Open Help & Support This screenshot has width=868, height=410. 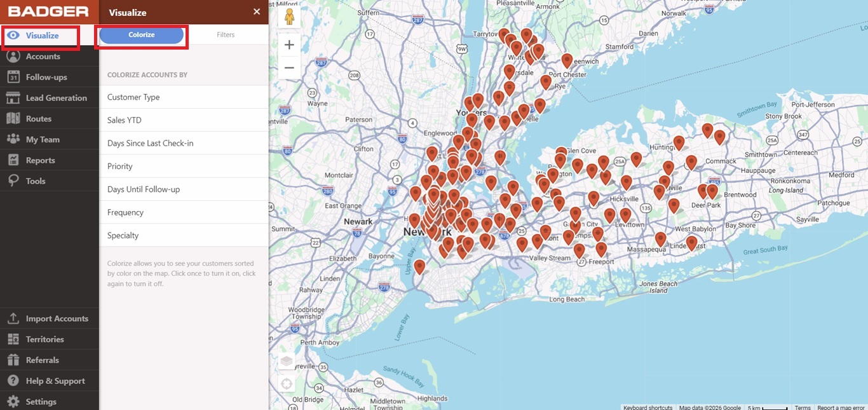coord(50,381)
